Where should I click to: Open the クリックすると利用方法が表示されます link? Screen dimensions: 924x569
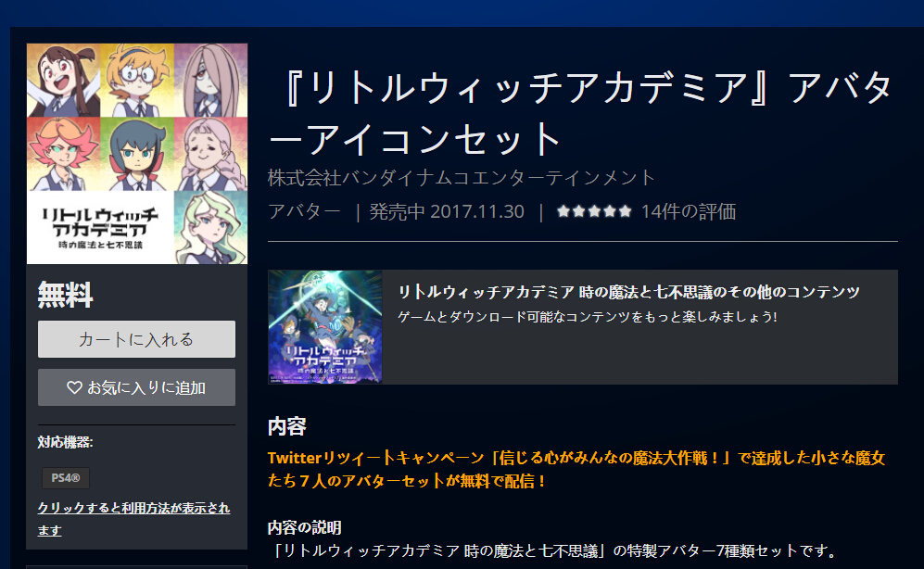133,519
